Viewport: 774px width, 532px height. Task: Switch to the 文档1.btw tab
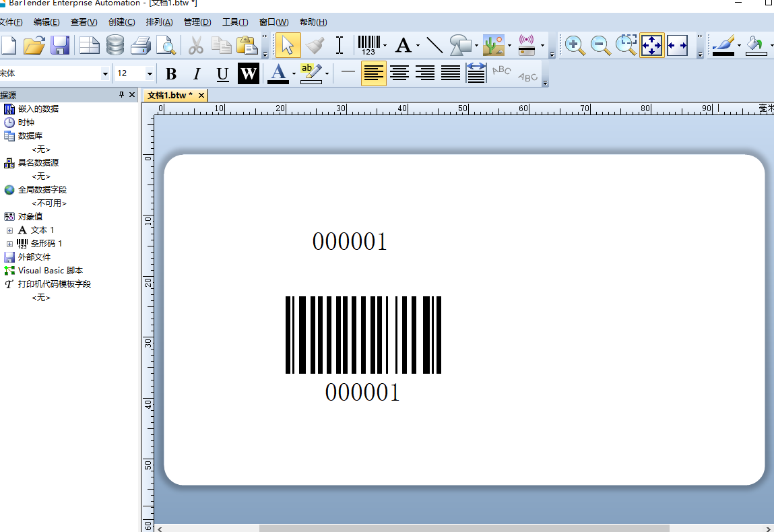tap(170, 96)
